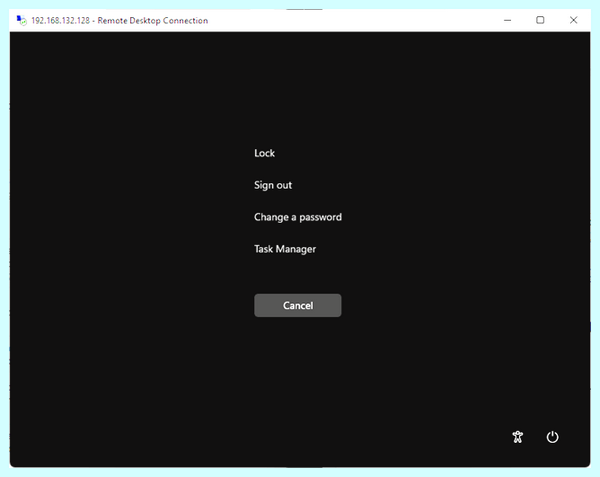Viewport: 600px width, 477px height.
Task: Choose Sign out from the security screen
Action: tap(273, 185)
